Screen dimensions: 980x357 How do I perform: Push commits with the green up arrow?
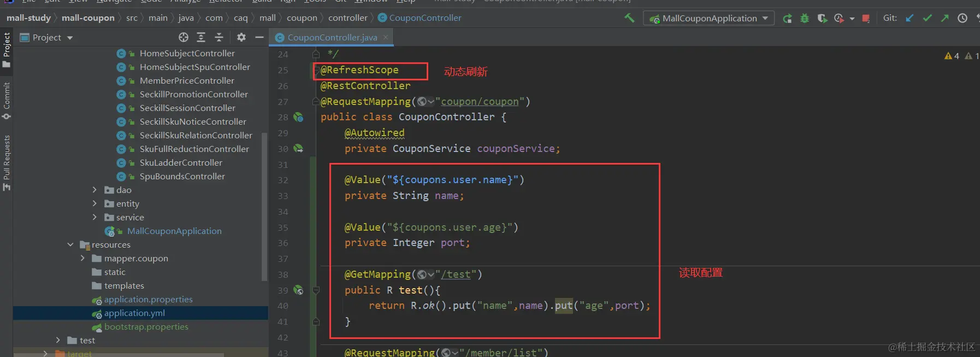pyautogui.click(x=944, y=18)
